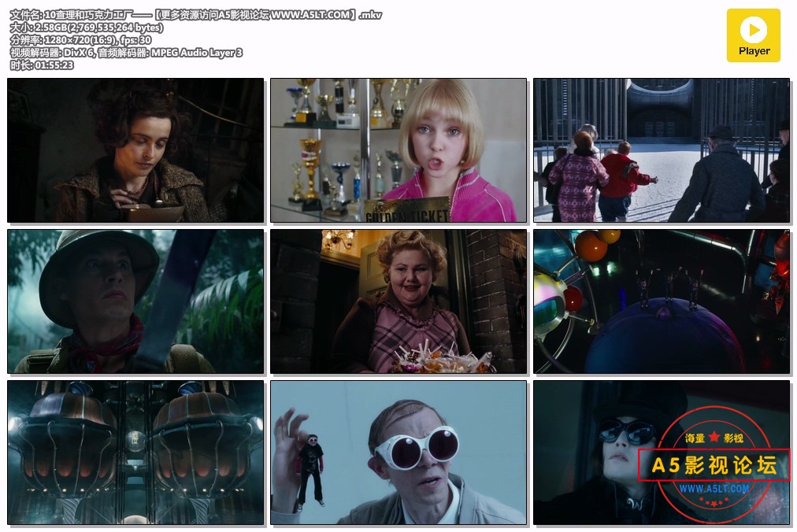Select the resolution line 1280×720(16:9)
This screenshot has height=532, width=797.
(80, 39)
